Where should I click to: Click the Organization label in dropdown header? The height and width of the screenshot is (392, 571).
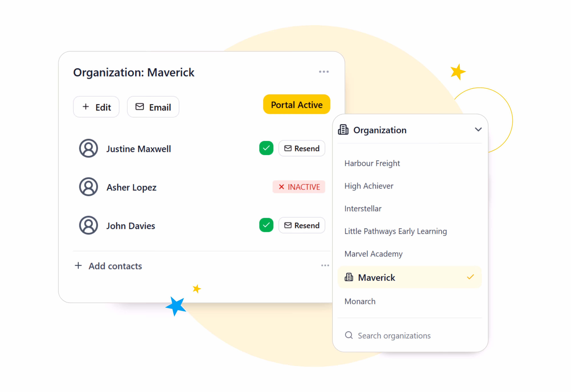click(380, 130)
